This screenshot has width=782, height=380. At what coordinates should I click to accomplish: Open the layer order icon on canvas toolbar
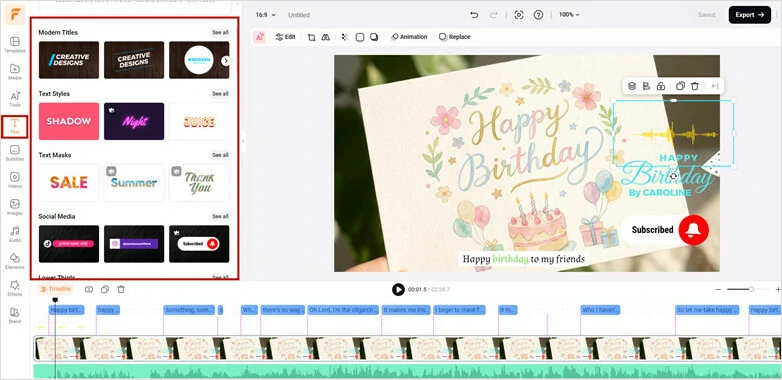632,86
